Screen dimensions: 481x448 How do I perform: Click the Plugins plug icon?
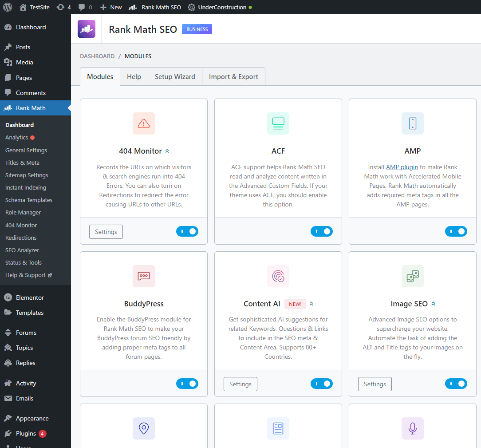coord(8,433)
